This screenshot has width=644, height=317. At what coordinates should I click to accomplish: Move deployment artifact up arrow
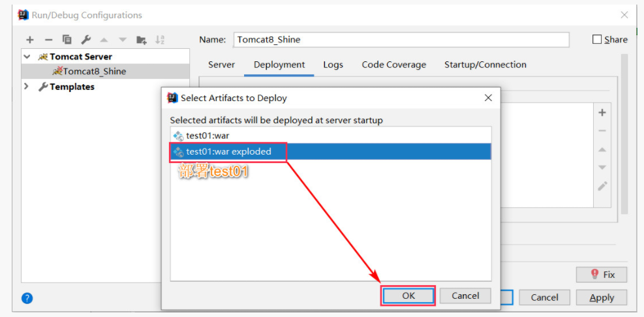pyautogui.click(x=602, y=149)
